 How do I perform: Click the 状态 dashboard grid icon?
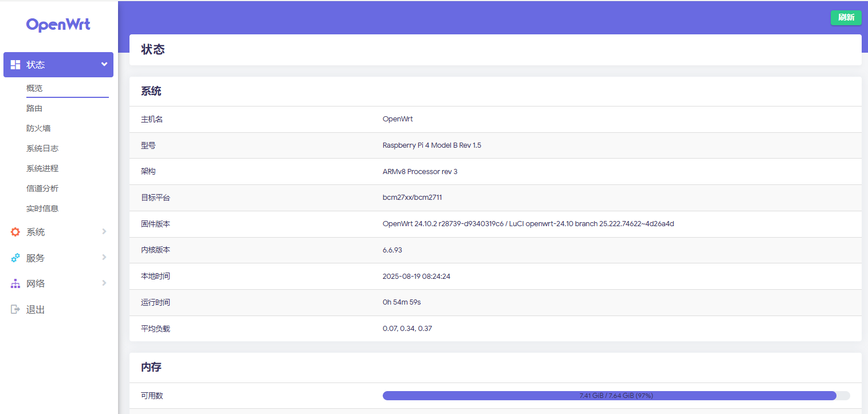pyautogui.click(x=15, y=65)
